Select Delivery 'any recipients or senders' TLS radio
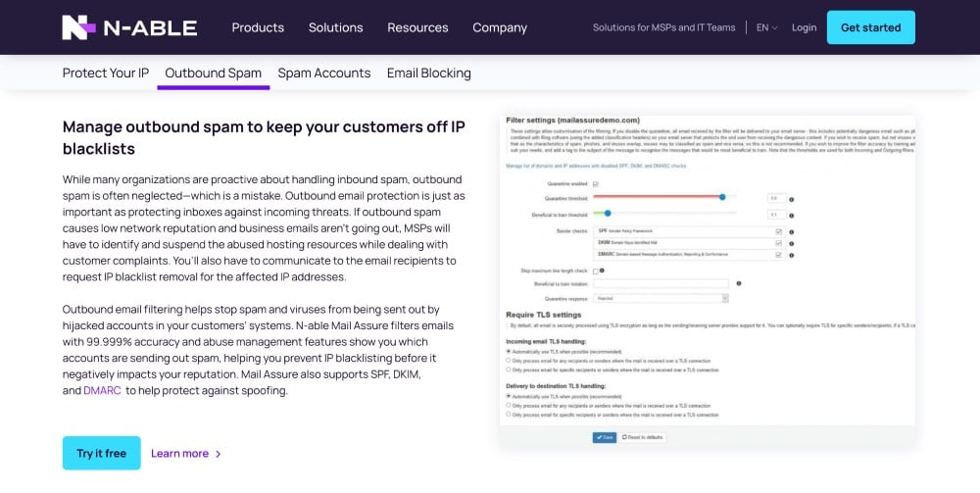980x493 pixels. pos(508,406)
